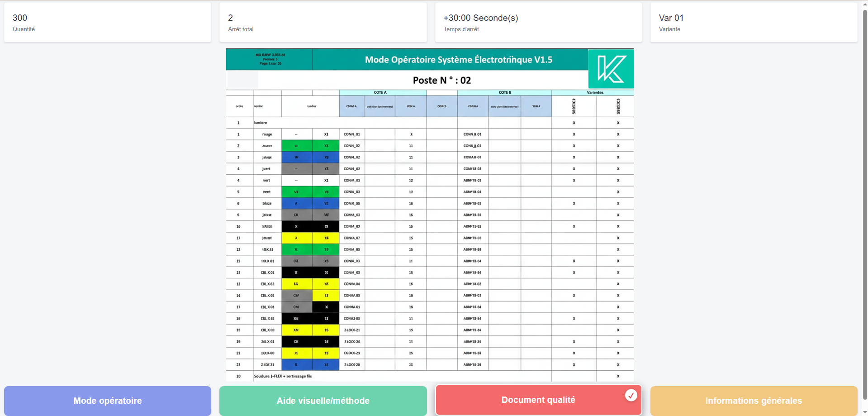Click the scrollbar down arrow

(x=865, y=412)
